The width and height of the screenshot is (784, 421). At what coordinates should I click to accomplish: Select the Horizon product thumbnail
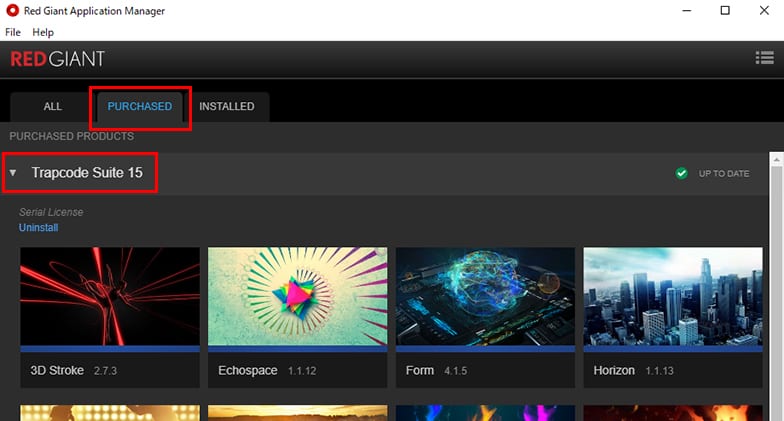pyautogui.click(x=673, y=296)
